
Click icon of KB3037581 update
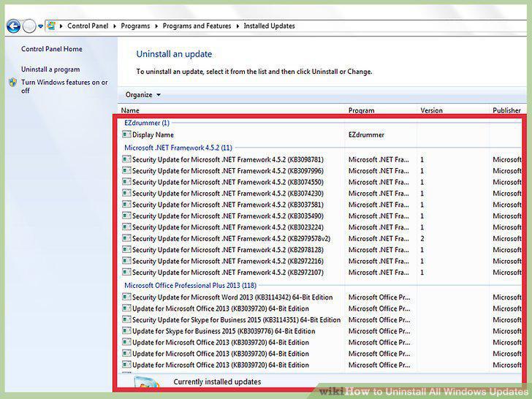[x=126, y=205]
